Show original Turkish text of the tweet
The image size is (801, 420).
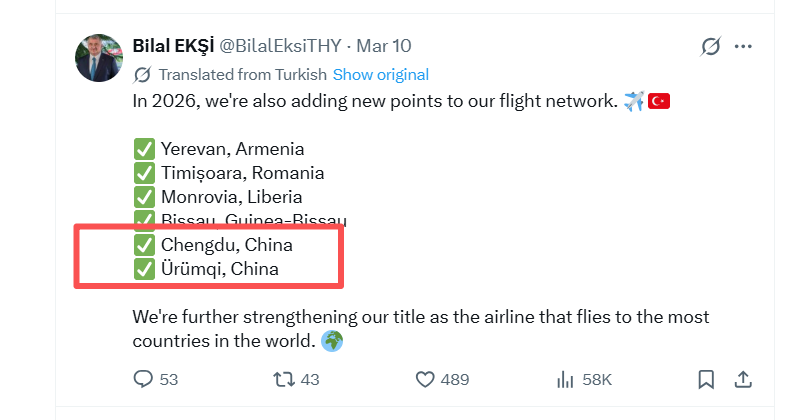[380, 75]
